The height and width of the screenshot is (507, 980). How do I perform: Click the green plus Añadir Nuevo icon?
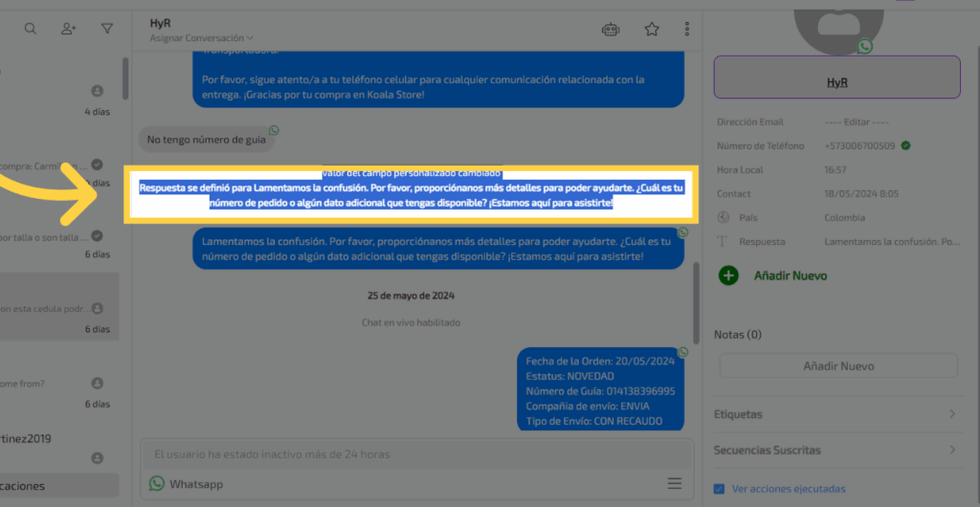[728, 276]
